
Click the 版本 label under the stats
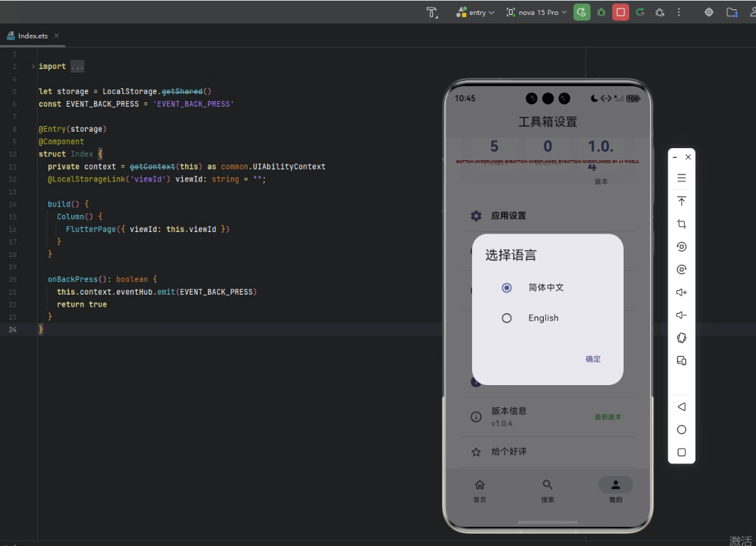(602, 182)
